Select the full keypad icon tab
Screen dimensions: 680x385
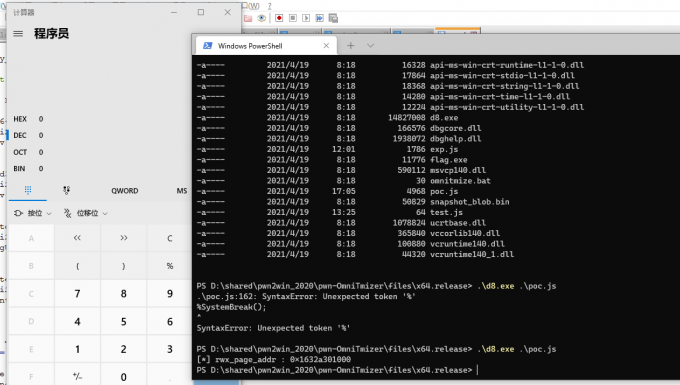point(28,190)
